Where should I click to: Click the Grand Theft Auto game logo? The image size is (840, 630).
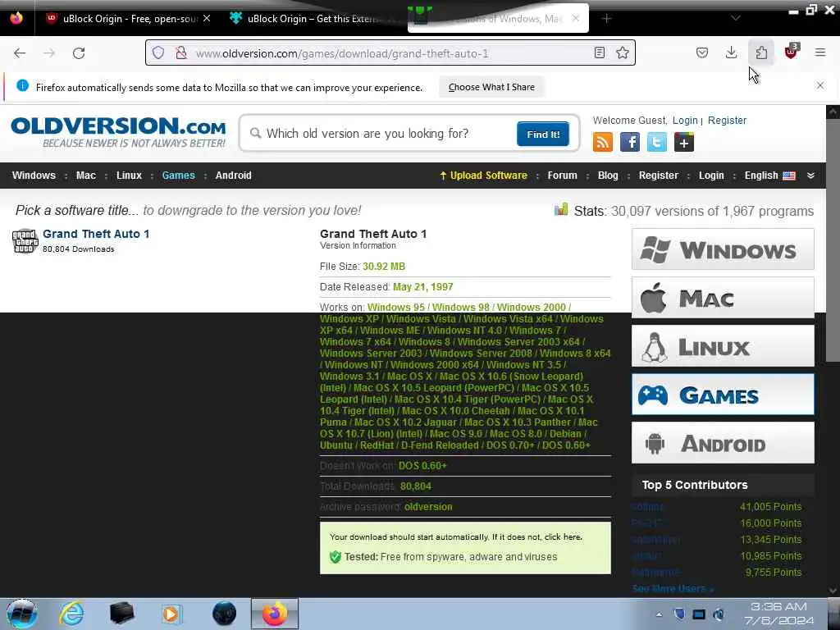[x=25, y=241]
